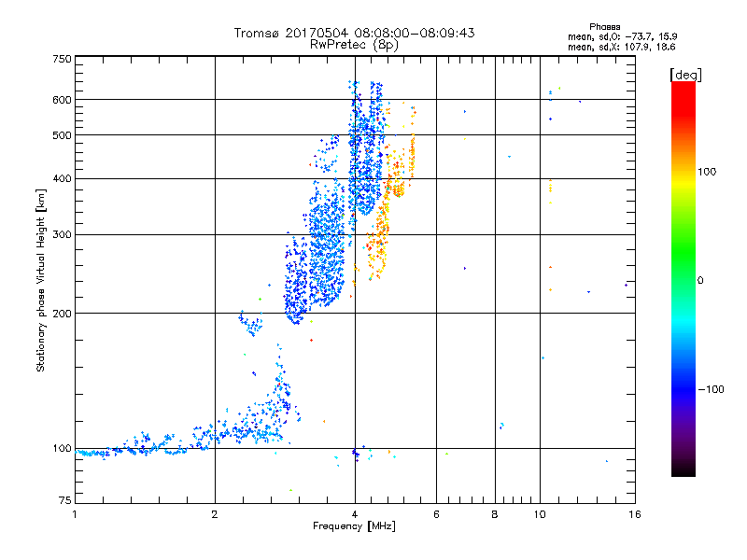This screenshot has height=560, width=747.
Task: Click colorbar tick label '0'
Action: point(700,281)
